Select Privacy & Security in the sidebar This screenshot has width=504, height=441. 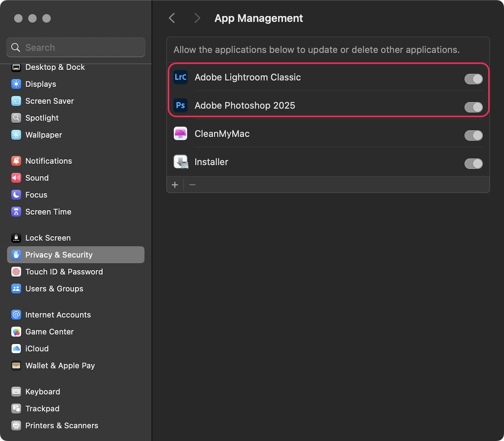(x=59, y=255)
